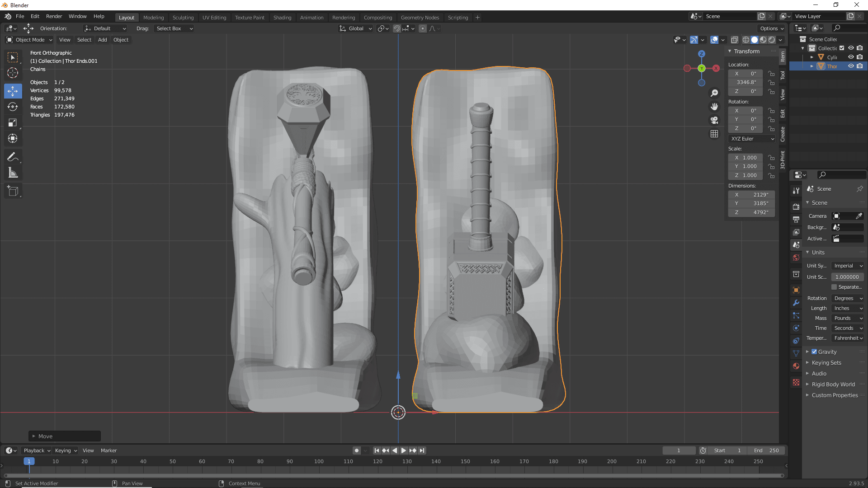Select the Add Cube tool
868x488 pixels.
pyautogui.click(x=13, y=191)
